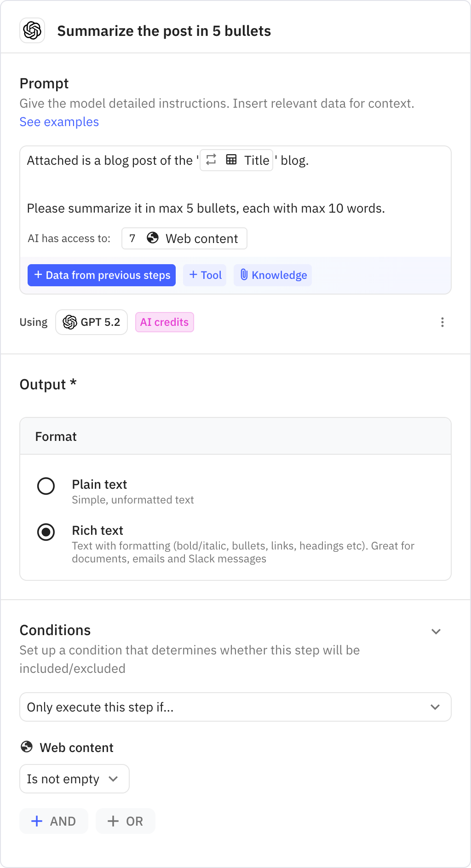Click the plus icon on the Tool button
This screenshot has height=868, width=471.
tap(194, 275)
